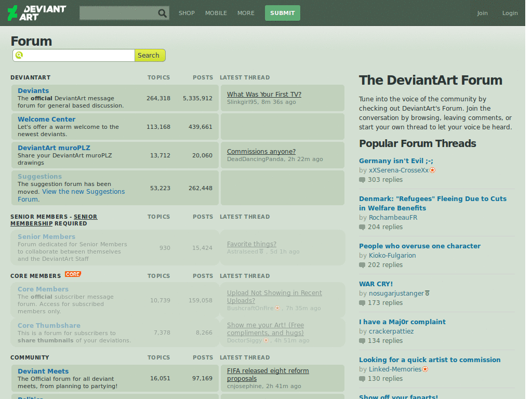This screenshot has height=399, width=532.
Task: Click the reply bubble icon beside 173 replies
Action: pyautogui.click(x=361, y=302)
